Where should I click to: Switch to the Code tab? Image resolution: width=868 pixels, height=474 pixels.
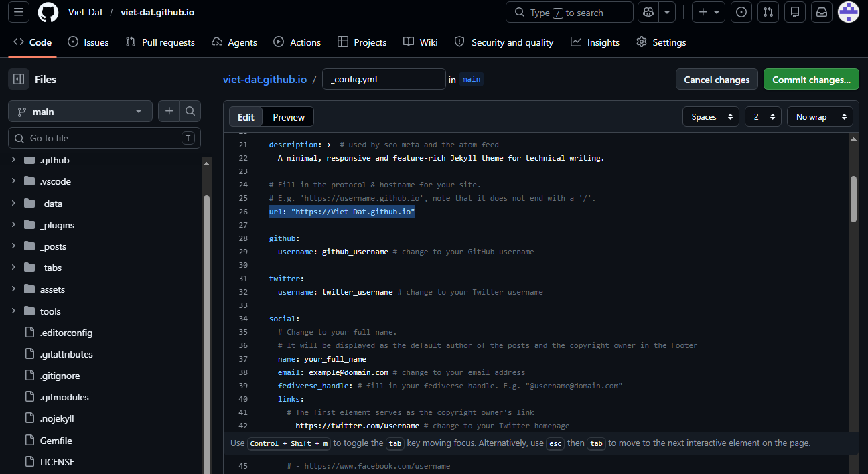click(x=33, y=42)
